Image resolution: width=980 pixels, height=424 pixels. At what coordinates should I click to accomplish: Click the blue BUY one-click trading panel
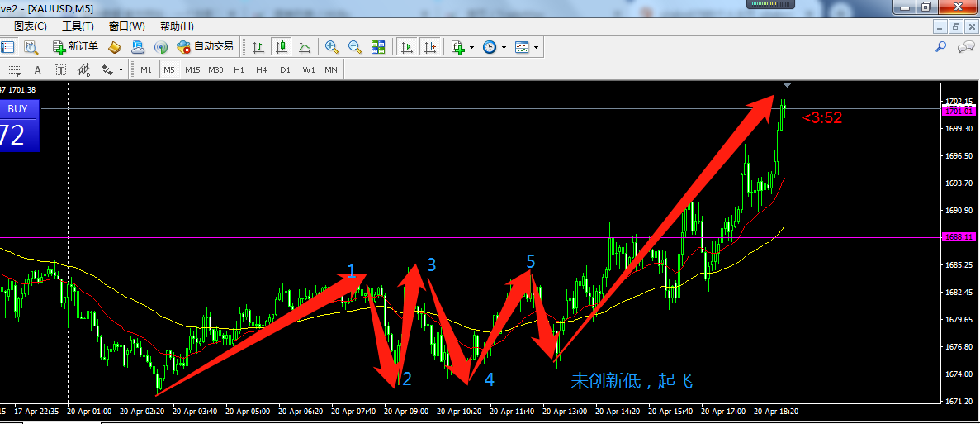tap(19, 125)
